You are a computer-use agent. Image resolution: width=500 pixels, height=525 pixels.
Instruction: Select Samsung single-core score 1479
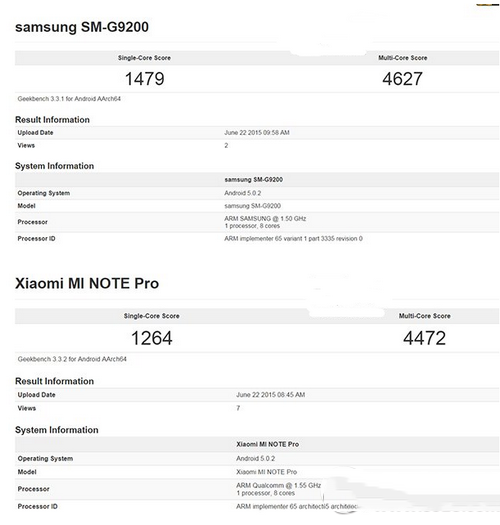pyautogui.click(x=144, y=79)
